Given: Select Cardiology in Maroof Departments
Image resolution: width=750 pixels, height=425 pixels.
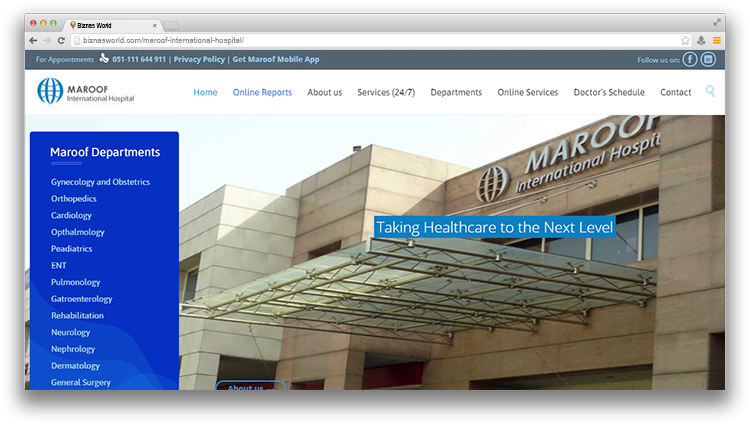Looking at the screenshot, I should click(x=71, y=215).
